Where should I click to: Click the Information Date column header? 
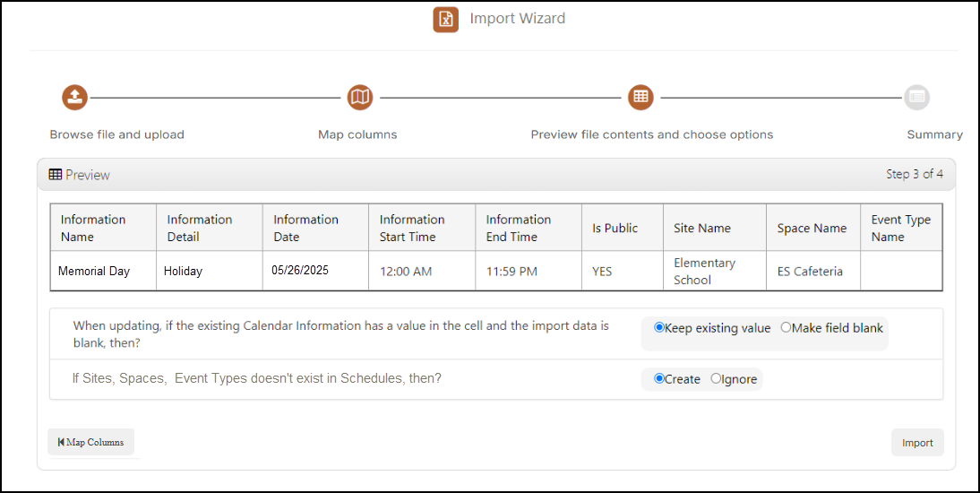315,228
